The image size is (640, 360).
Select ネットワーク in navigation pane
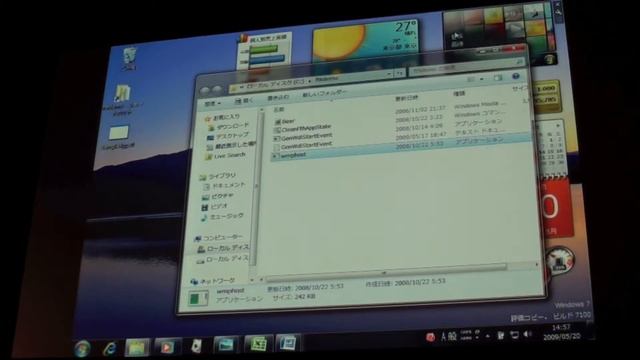[x=214, y=281]
